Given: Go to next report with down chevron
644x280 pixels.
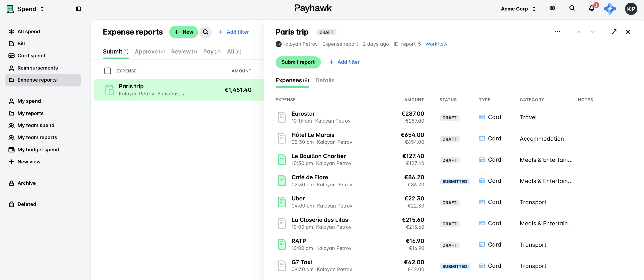Looking at the screenshot, I should (592, 32).
